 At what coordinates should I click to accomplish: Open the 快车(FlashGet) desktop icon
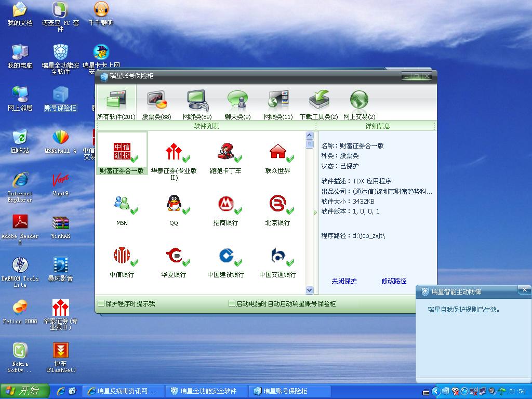60,358
